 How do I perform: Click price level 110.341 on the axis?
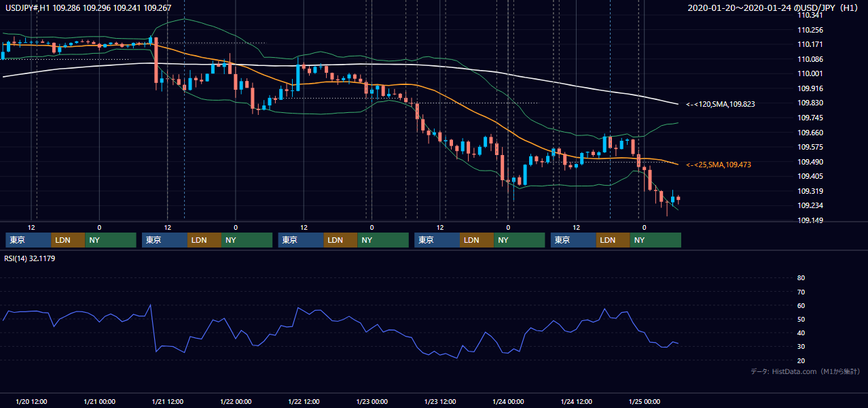pos(811,15)
